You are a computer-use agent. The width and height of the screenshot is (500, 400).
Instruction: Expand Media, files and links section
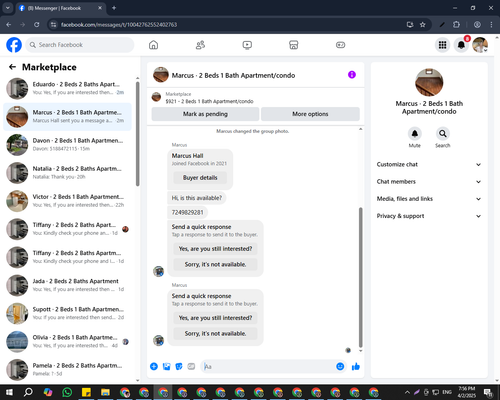(429, 199)
